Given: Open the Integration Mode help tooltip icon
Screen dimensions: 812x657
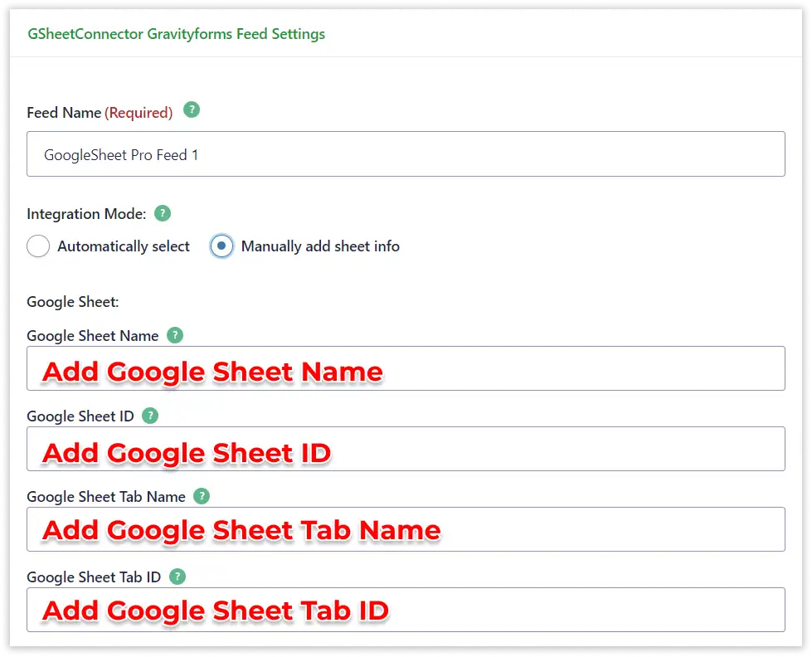Looking at the screenshot, I should 163,213.
